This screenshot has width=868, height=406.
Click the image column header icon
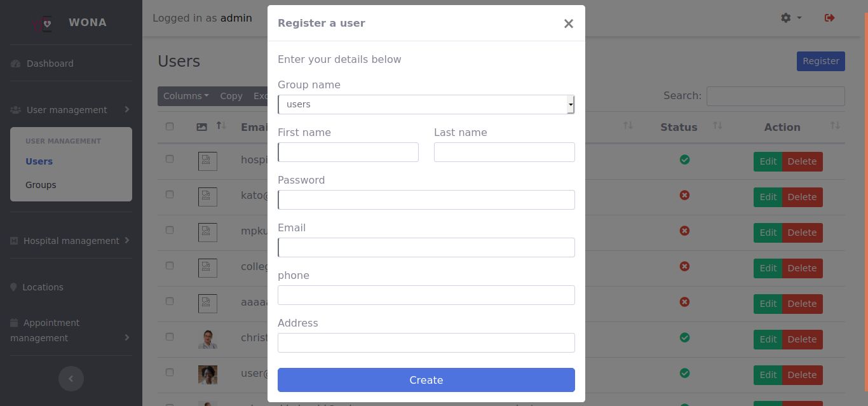[x=202, y=127]
